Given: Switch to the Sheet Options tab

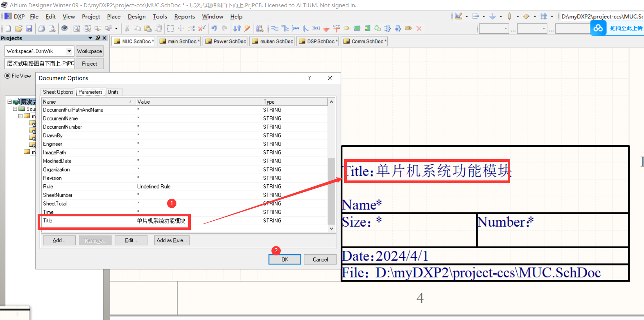Looking at the screenshot, I should [x=58, y=92].
